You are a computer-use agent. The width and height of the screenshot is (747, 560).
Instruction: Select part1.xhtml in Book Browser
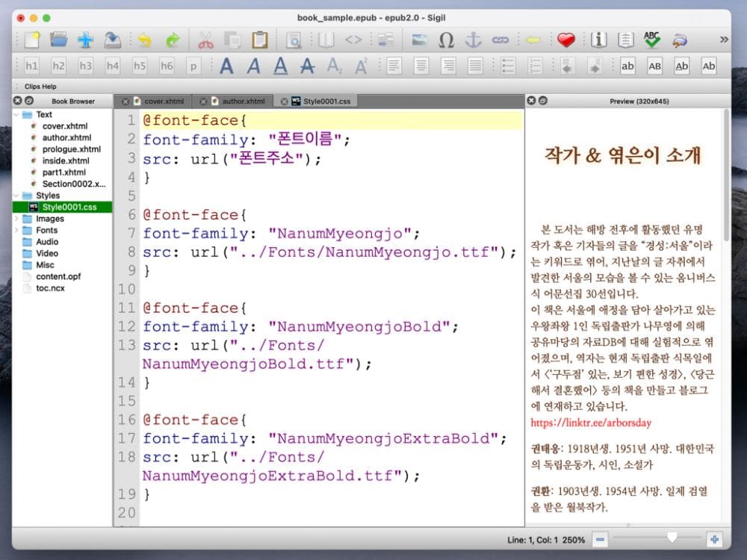[63, 172]
